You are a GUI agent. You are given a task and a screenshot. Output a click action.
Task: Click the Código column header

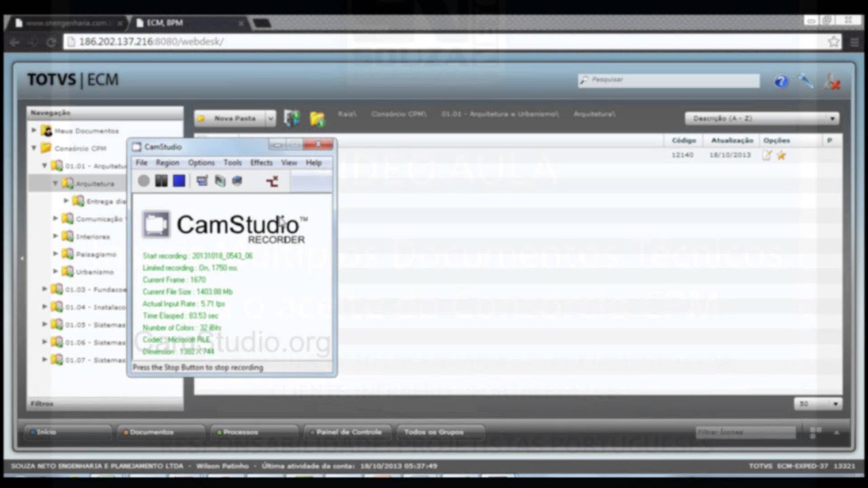pyautogui.click(x=684, y=140)
